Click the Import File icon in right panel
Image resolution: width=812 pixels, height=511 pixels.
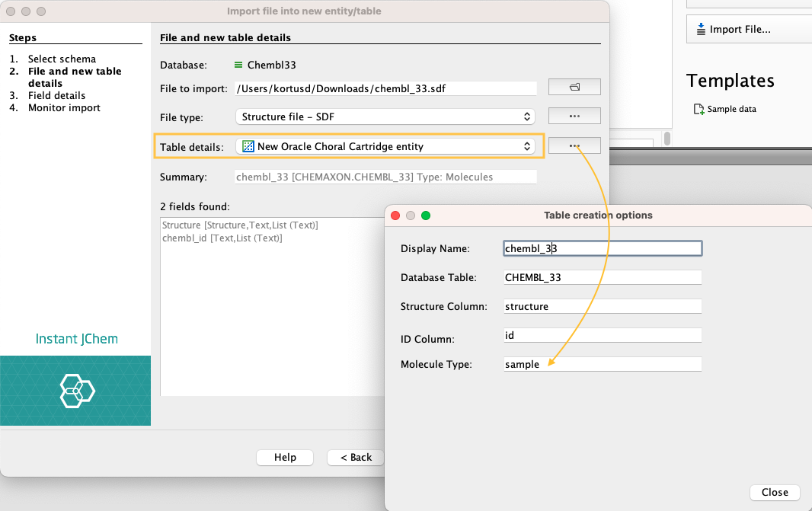702,29
